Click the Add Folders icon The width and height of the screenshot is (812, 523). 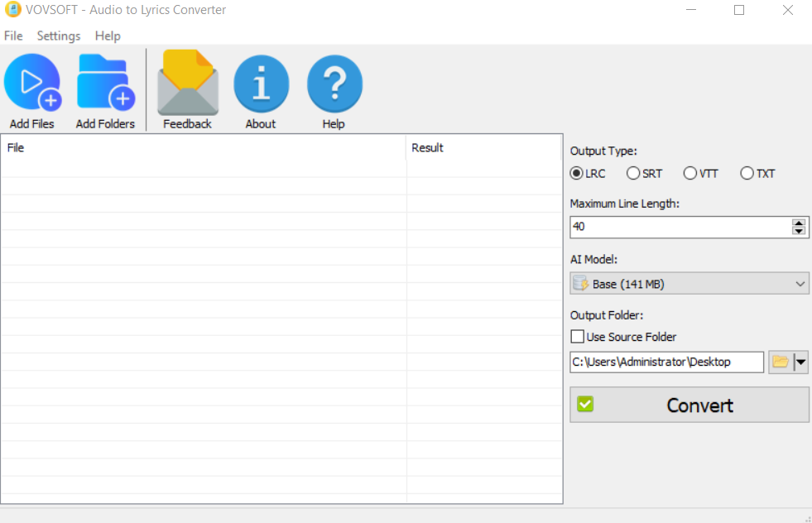[x=106, y=83]
